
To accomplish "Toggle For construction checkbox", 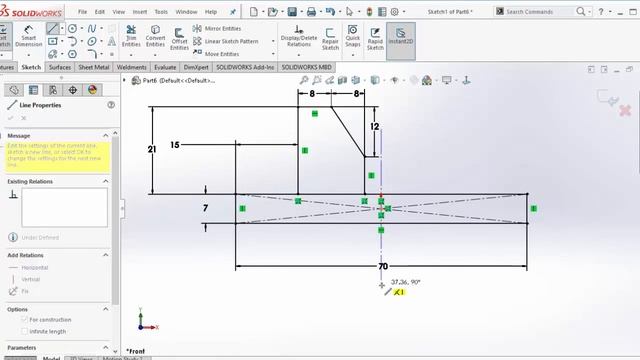I will coord(24,319).
